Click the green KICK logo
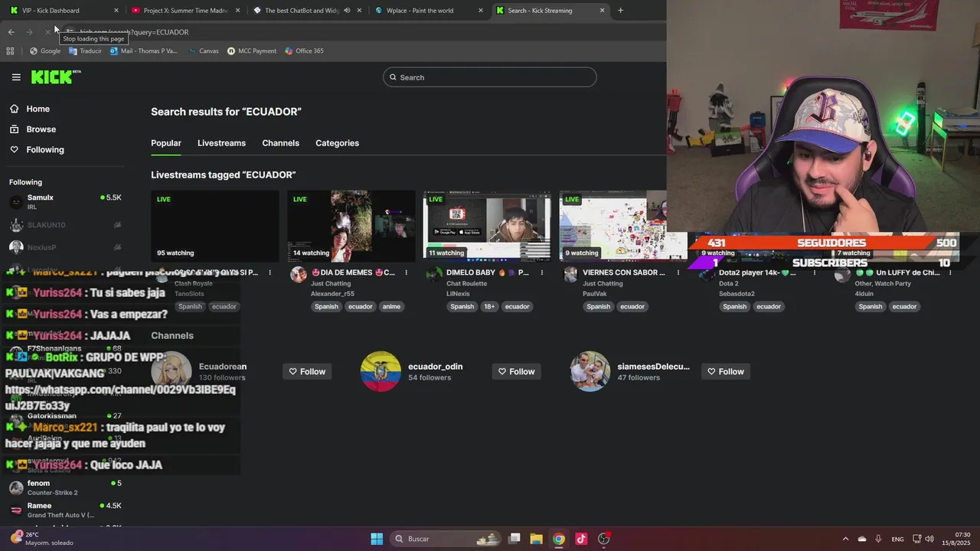Image resolution: width=980 pixels, height=551 pixels. point(55,77)
